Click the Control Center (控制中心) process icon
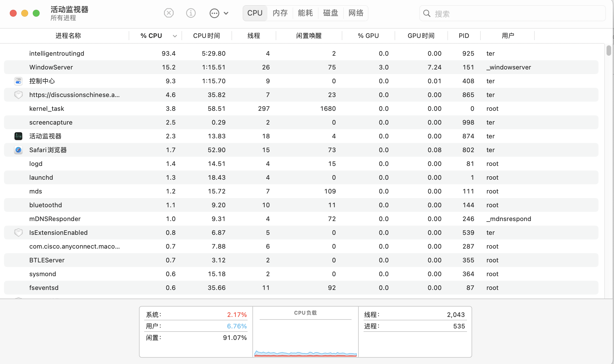Image resolution: width=614 pixels, height=364 pixels. [x=18, y=81]
